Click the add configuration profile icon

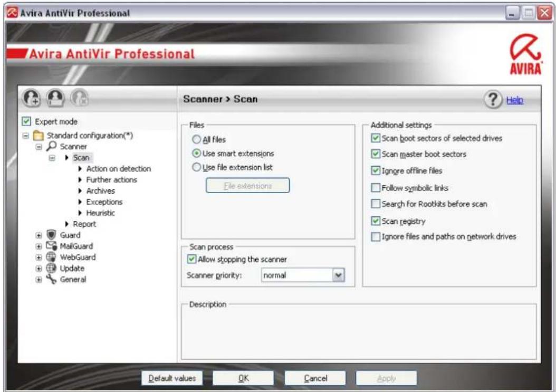pyautogui.click(x=32, y=98)
